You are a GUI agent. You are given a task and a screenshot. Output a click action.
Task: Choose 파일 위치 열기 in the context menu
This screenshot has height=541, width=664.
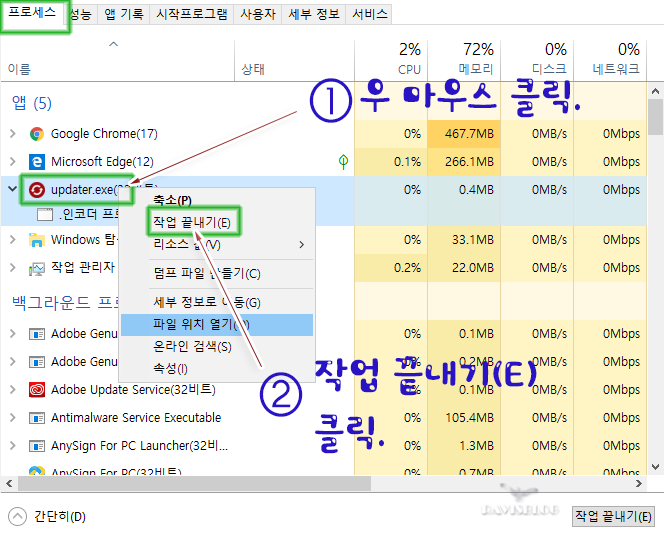click(x=217, y=325)
